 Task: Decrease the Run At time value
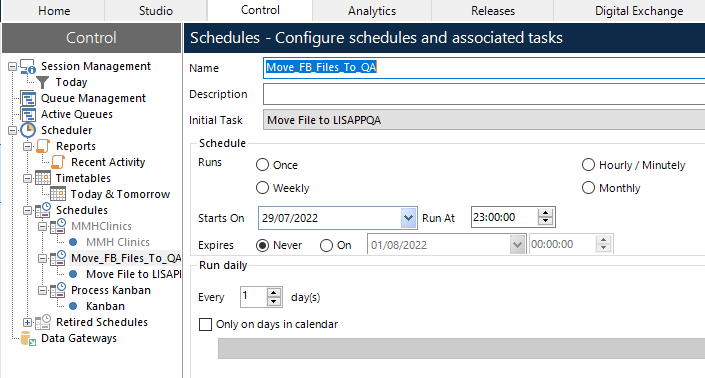545,222
